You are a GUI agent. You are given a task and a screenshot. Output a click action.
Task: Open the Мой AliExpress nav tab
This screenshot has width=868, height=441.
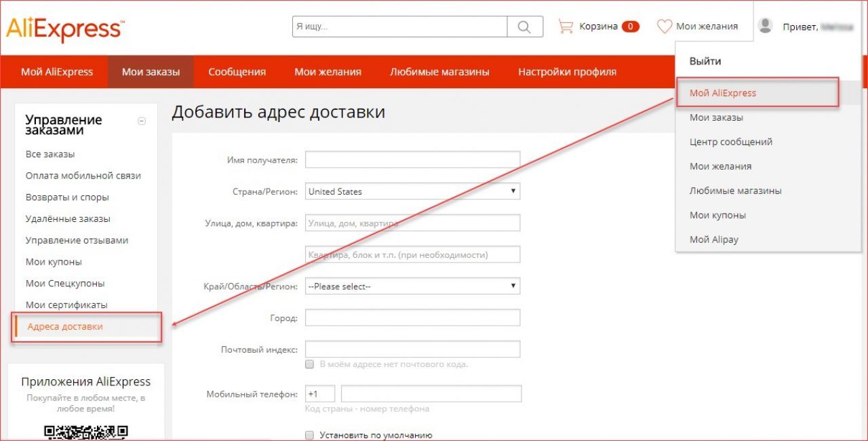pos(57,72)
